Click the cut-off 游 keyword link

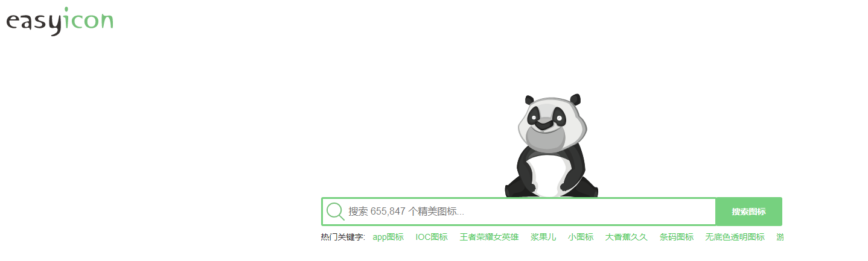point(780,237)
